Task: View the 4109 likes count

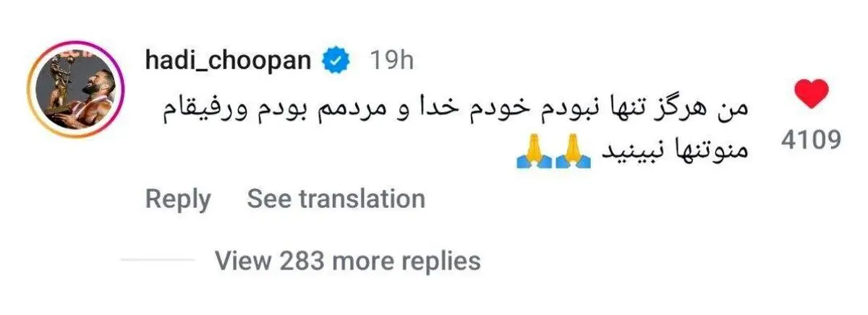Action: (x=811, y=140)
